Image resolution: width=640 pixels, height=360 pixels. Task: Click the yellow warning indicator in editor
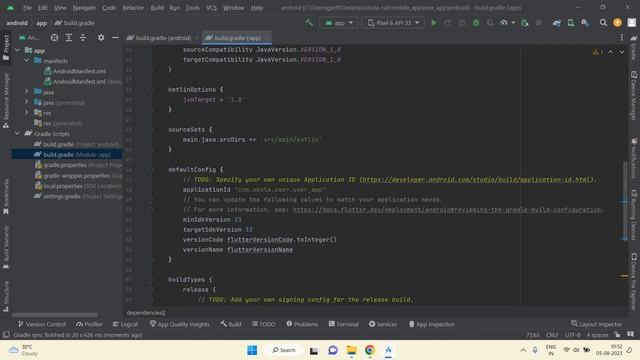click(x=598, y=52)
